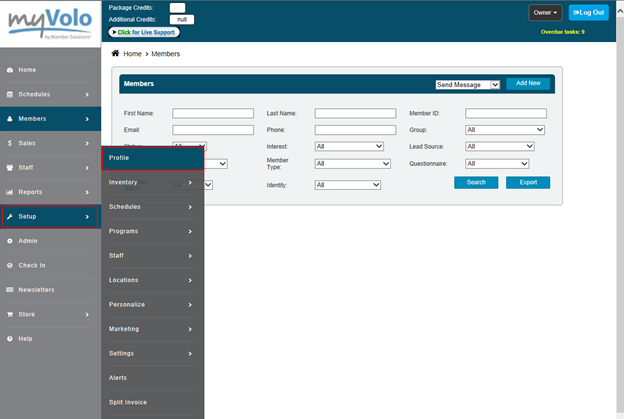Click the Sales dollar icon in sidebar
Screen dimensions: 624x419
pos(10,143)
